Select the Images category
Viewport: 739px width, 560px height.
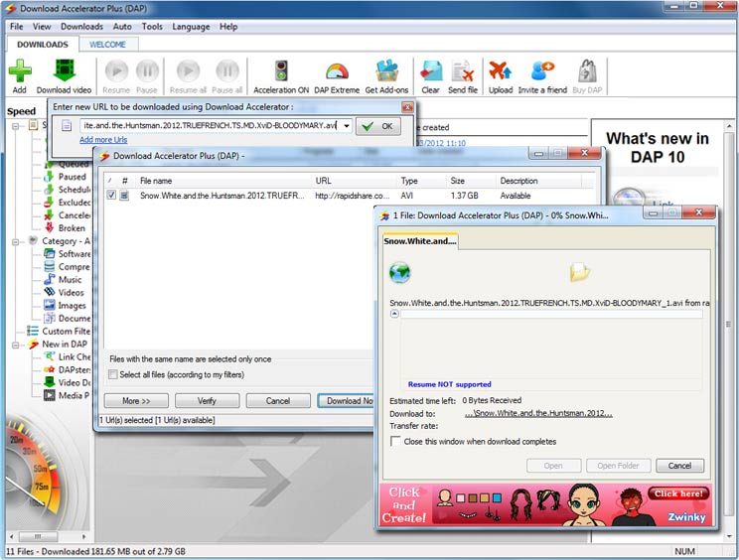pyautogui.click(x=72, y=306)
